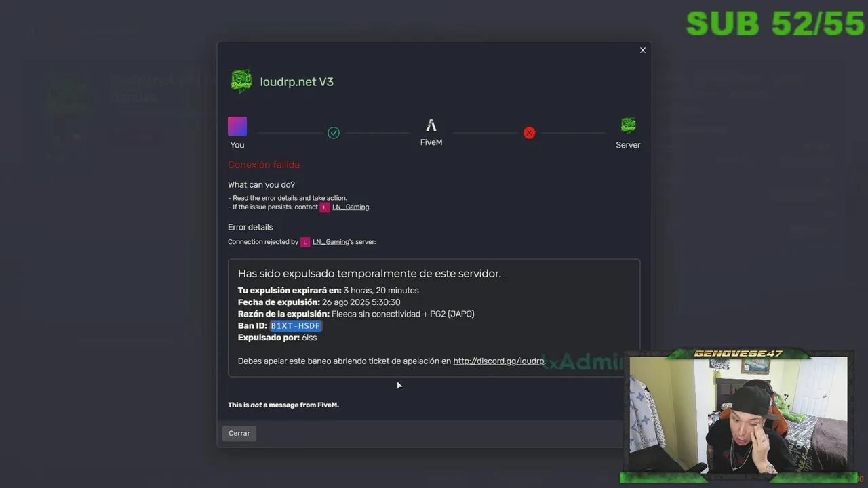Click the SUB 52/55 counter overlay

[776, 24]
